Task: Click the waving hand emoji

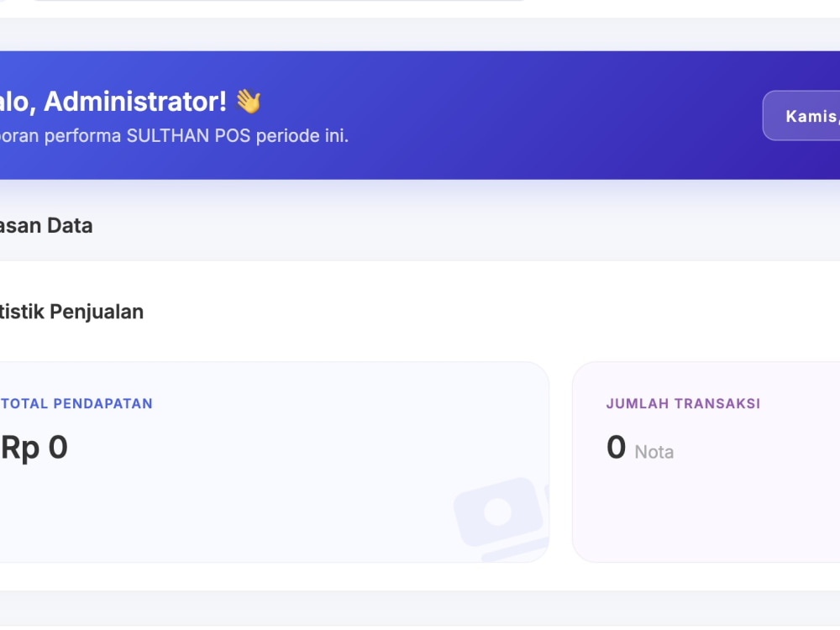Action: click(x=249, y=101)
